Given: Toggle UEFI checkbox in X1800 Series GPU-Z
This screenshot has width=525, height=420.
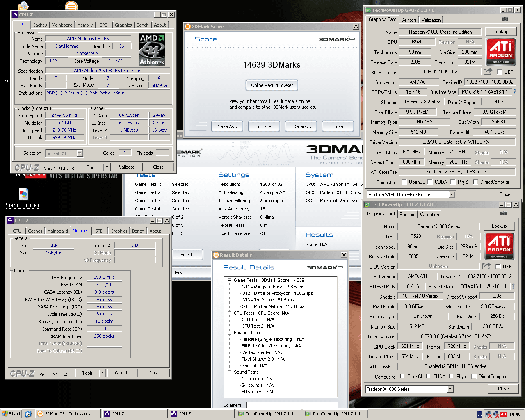Looking at the screenshot, I should click(x=498, y=266).
